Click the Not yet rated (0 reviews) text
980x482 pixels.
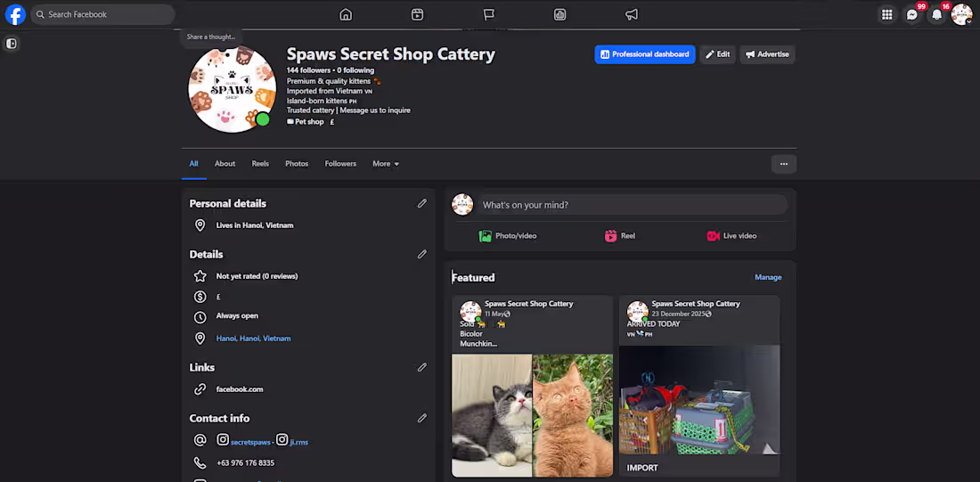click(x=257, y=275)
